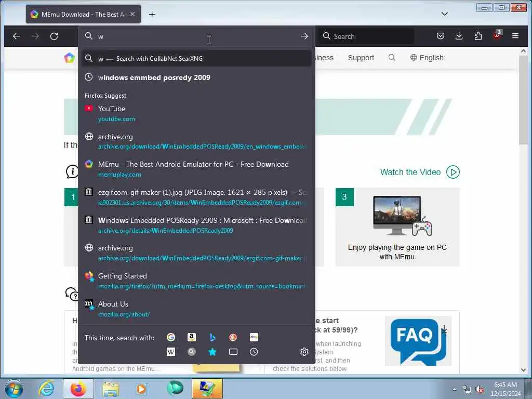
Task: Show hidden system tray icons
Action: 454,389
